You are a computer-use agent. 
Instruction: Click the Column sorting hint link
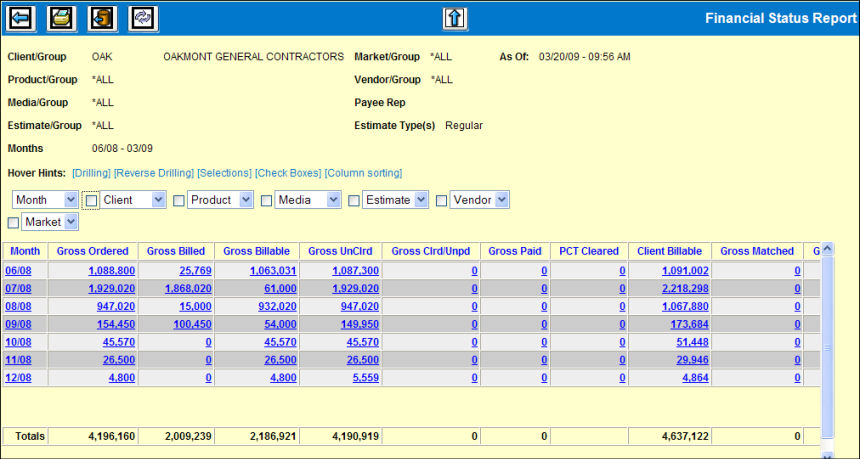(x=363, y=173)
